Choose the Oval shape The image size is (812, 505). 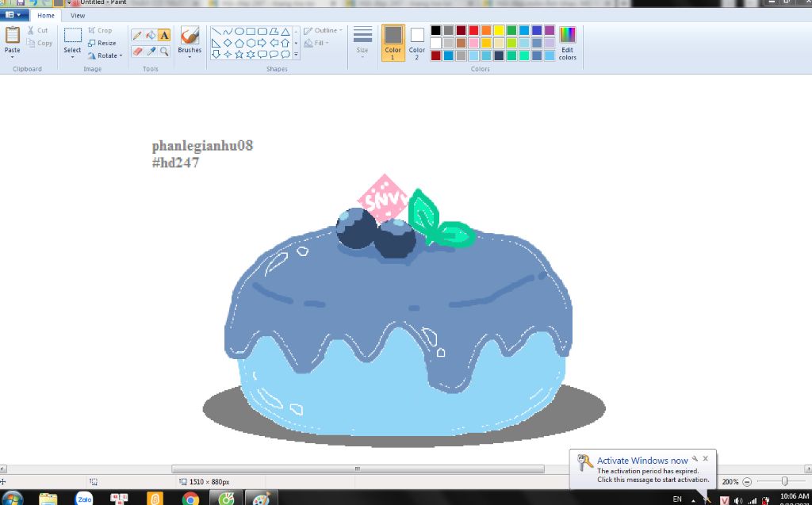click(239, 31)
